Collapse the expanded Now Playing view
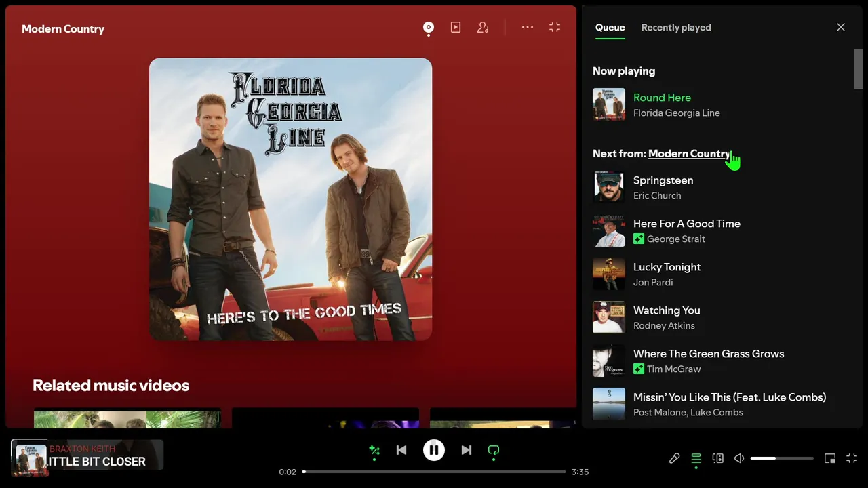This screenshot has height=488, width=868. (x=555, y=27)
